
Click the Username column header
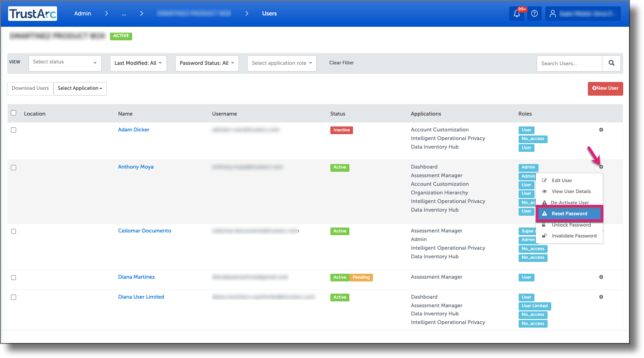(224, 114)
